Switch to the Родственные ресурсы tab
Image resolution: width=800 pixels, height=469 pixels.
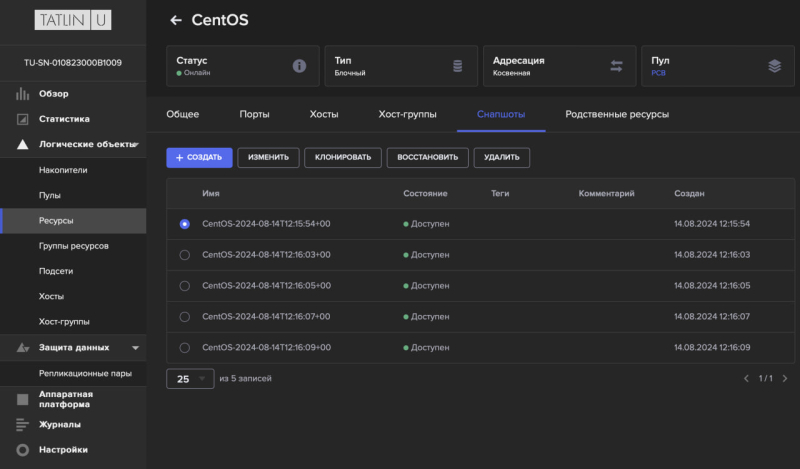(x=616, y=114)
